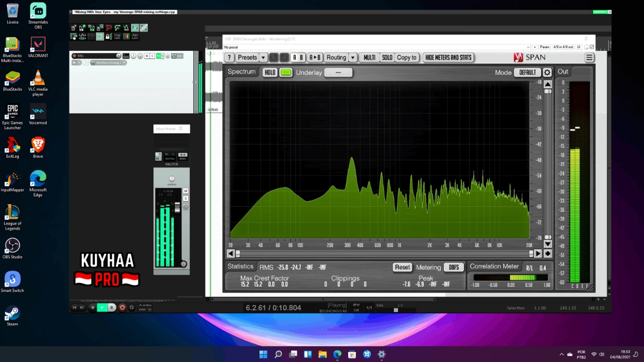This screenshot has height=362, width=644.
Task: Solo the Mix track
Action: (x=152, y=56)
